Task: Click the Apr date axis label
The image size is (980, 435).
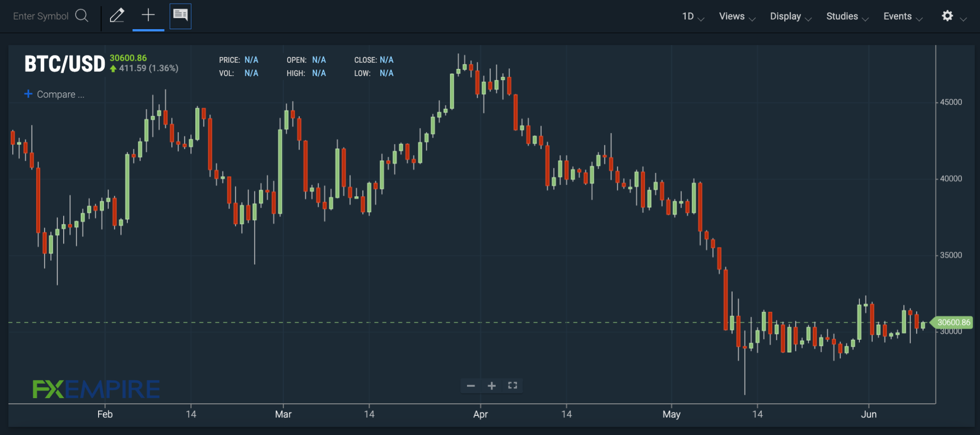Action: pyautogui.click(x=480, y=415)
